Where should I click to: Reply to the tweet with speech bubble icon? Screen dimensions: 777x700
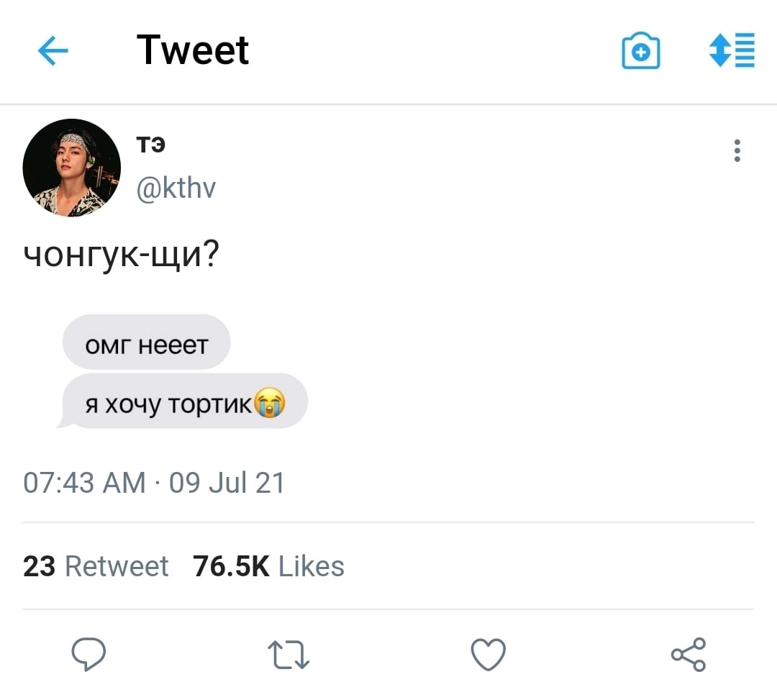point(88,655)
